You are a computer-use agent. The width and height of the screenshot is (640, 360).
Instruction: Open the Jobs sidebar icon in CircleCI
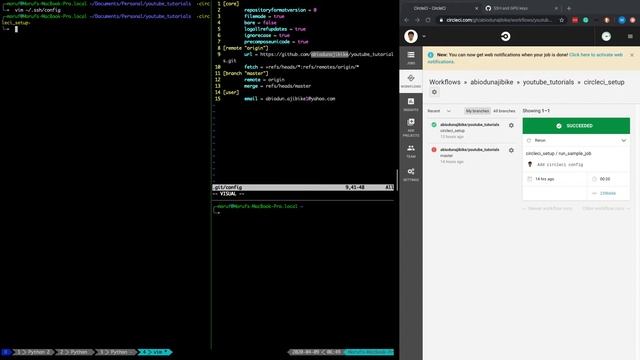pos(411,58)
